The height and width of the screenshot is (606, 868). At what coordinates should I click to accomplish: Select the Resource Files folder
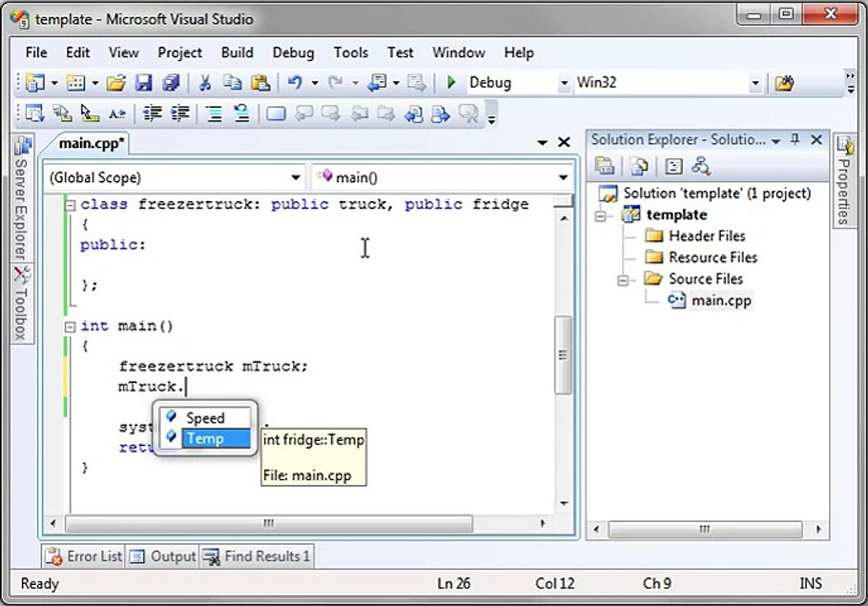point(712,258)
